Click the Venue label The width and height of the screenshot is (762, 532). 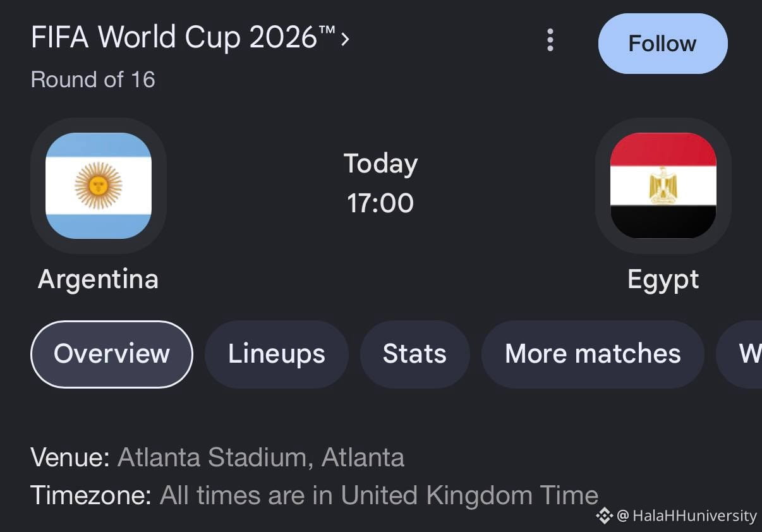pyautogui.click(x=70, y=457)
